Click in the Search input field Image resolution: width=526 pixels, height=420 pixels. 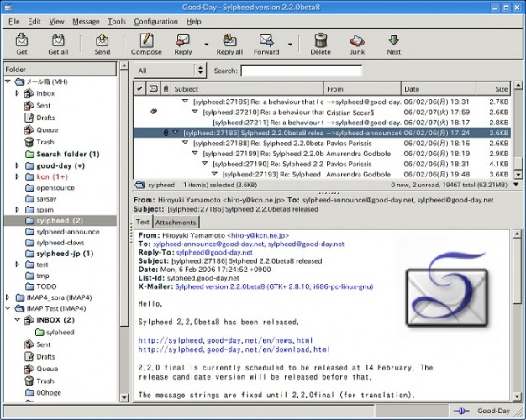coord(302,71)
